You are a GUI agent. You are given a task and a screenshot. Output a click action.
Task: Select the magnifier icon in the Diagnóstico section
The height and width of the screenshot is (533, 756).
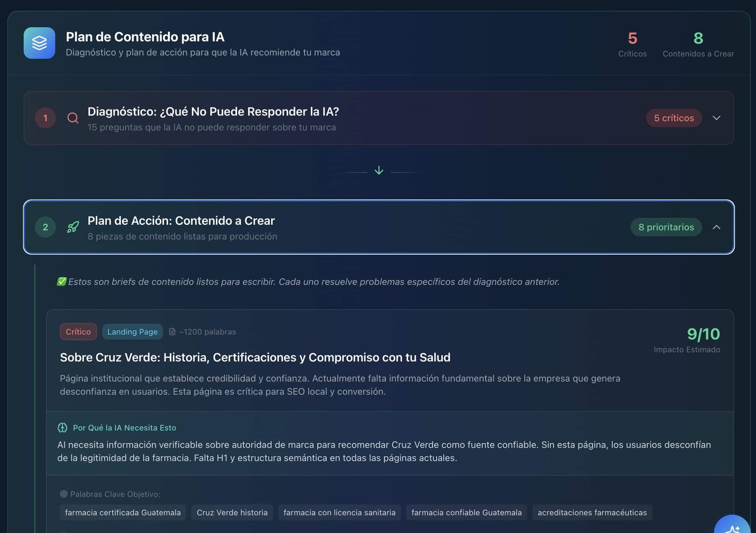tap(73, 118)
